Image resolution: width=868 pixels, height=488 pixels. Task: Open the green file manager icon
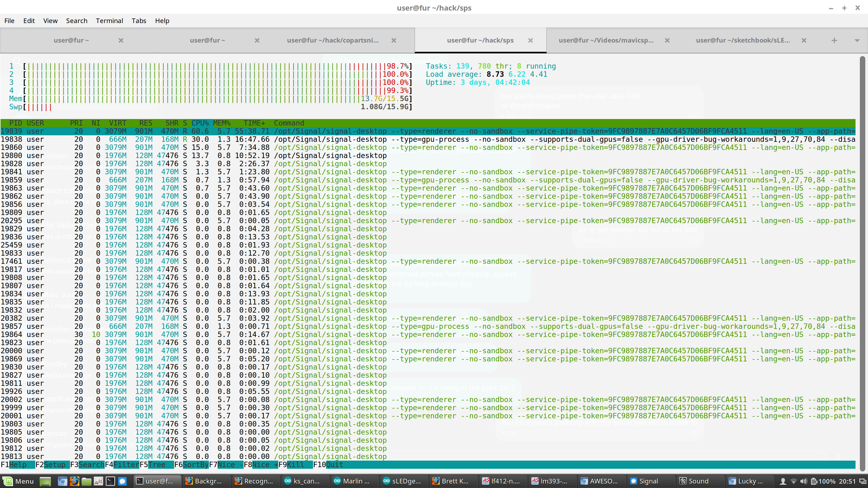pyautogui.click(x=86, y=481)
